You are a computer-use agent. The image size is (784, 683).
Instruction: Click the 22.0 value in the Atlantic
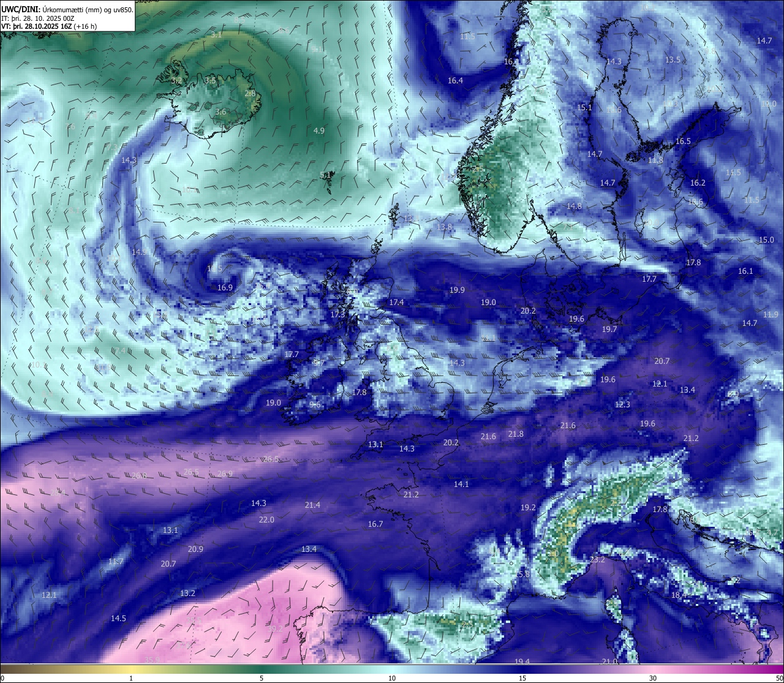coord(266,519)
